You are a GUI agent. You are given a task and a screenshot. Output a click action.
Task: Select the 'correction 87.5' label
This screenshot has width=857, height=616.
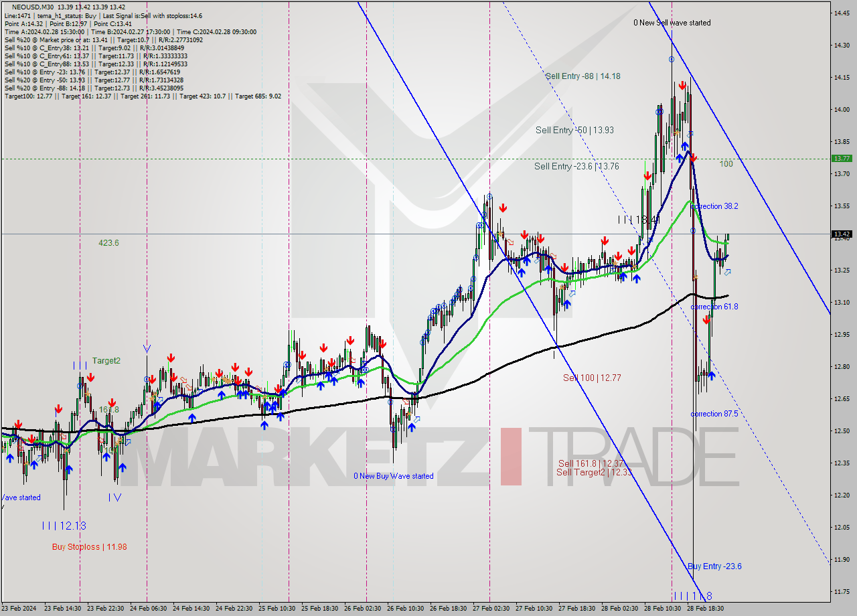714,414
